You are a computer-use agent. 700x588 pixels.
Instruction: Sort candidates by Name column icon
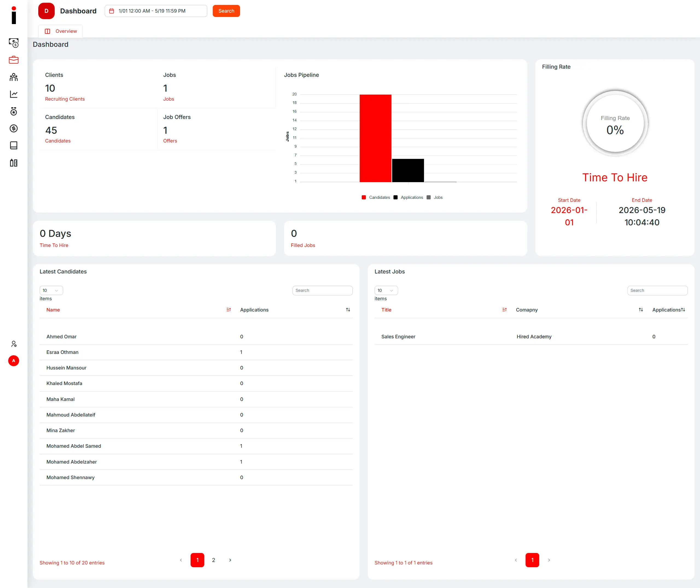pos(229,310)
